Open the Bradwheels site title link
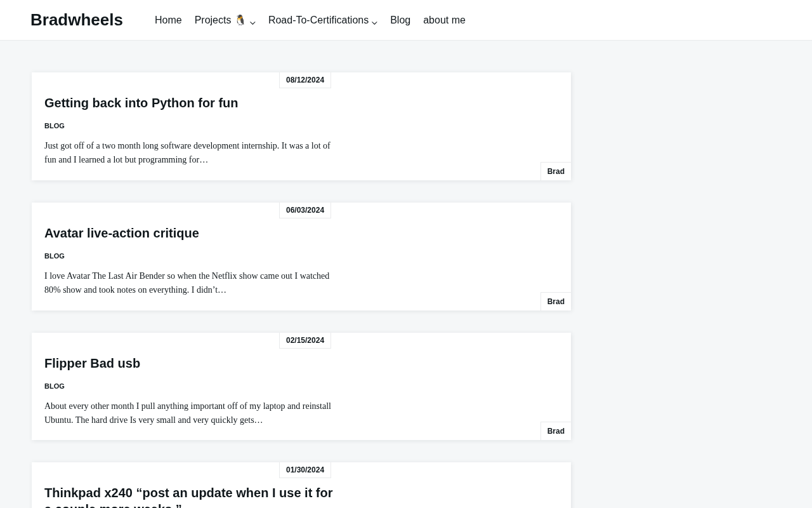 tap(77, 20)
